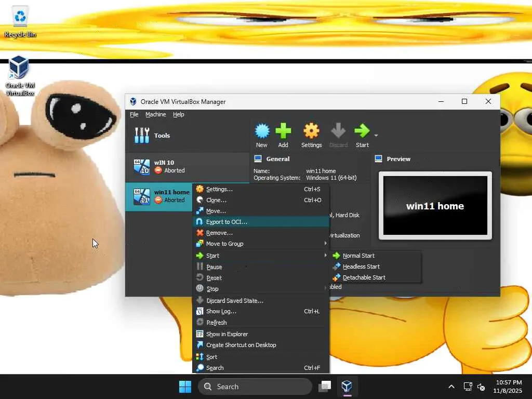This screenshot has width=532, height=399.
Task: Choose Search in the context menu
Action: coord(261,368)
